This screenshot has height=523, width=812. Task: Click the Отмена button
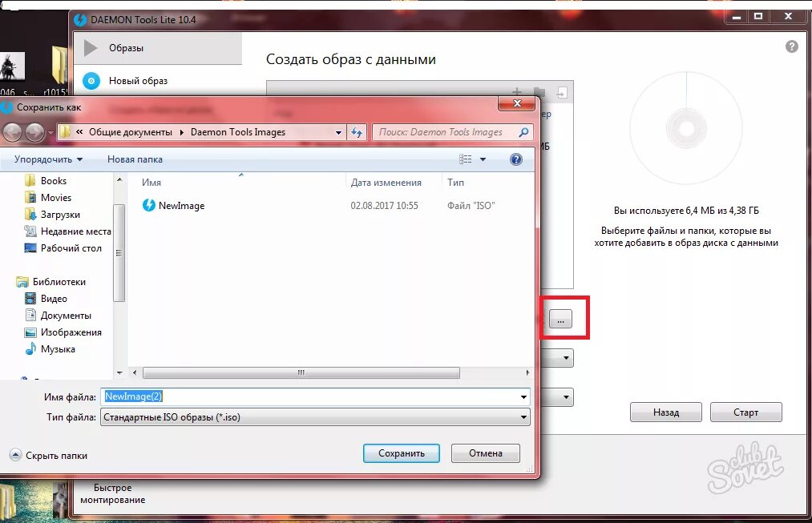pos(486,453)
